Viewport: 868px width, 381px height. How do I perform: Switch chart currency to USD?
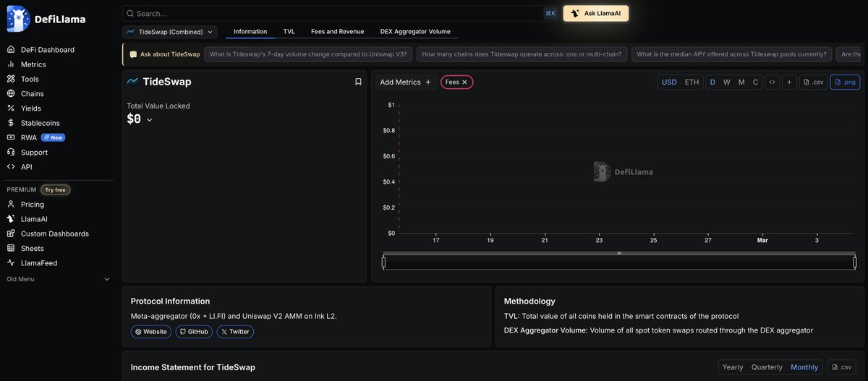point(669,82)
